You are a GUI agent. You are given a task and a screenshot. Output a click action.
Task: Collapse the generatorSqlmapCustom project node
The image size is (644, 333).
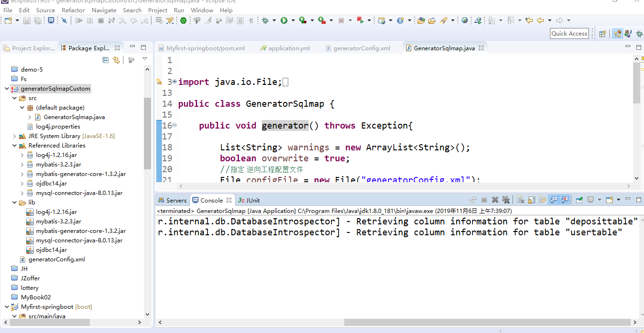(x=6, y=89)
